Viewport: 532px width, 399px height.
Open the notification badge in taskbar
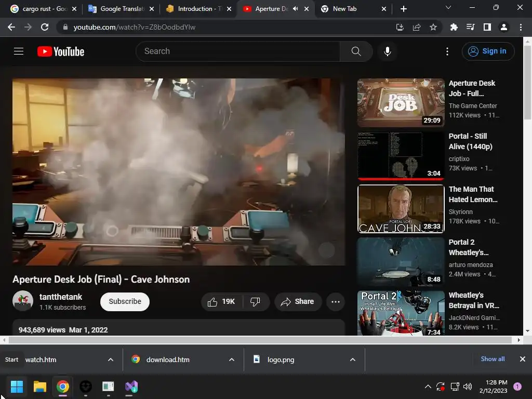coord(517,387)
